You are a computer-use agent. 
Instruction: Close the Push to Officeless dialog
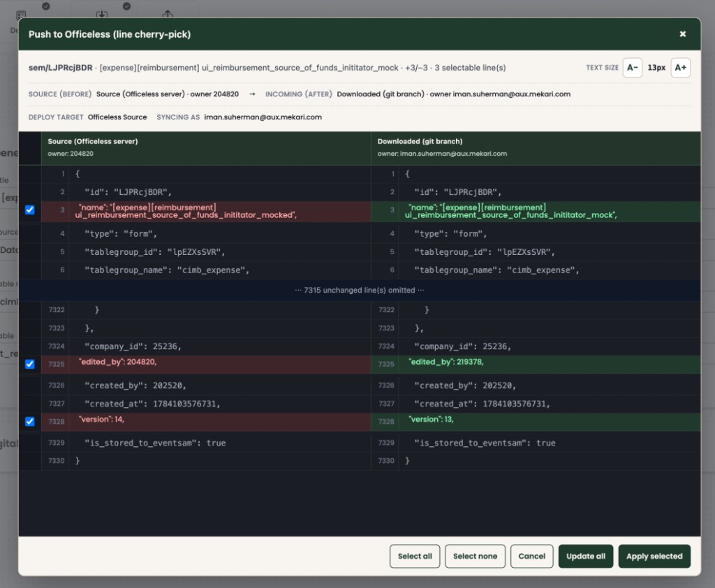[682, 34]
